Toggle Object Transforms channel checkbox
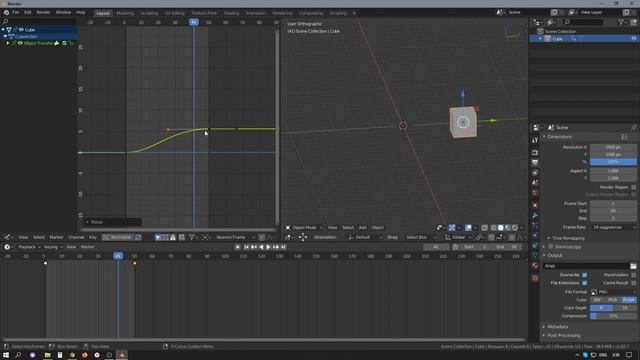This screenshot has width=640, height=360. pyautogui.click(x=64, y=43)
